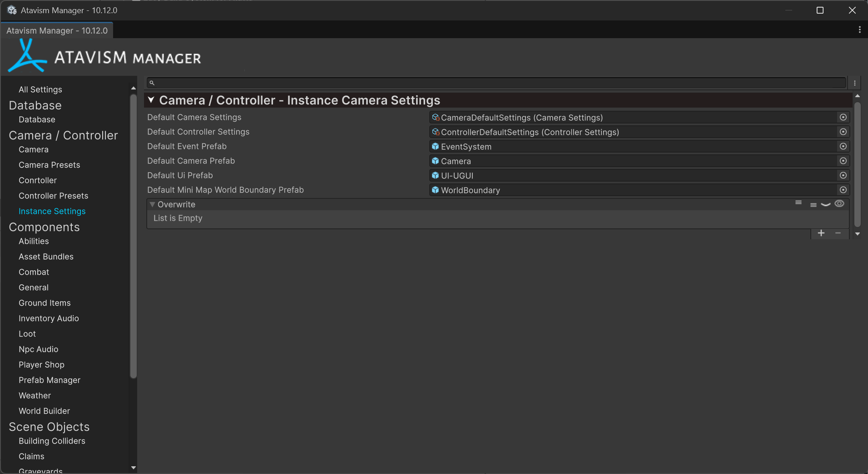Click the Overwrite list second lines icon

tap(813, 205)
